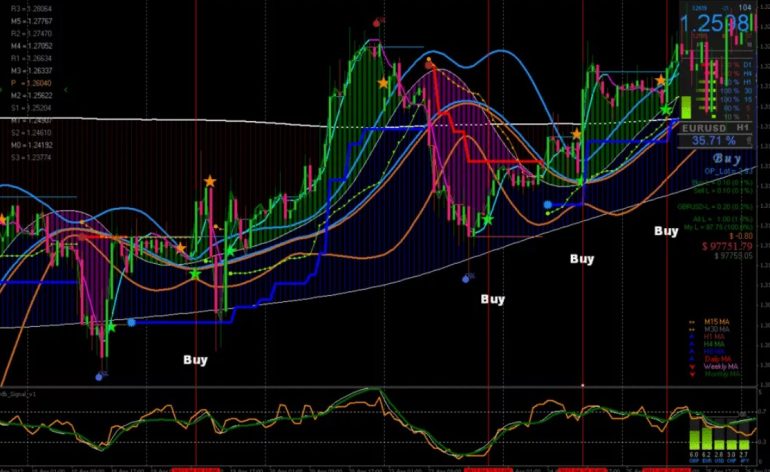The image size is (770, 472).
Task: Select the M30 MA legend entry
Action: (x=717, y=329)
